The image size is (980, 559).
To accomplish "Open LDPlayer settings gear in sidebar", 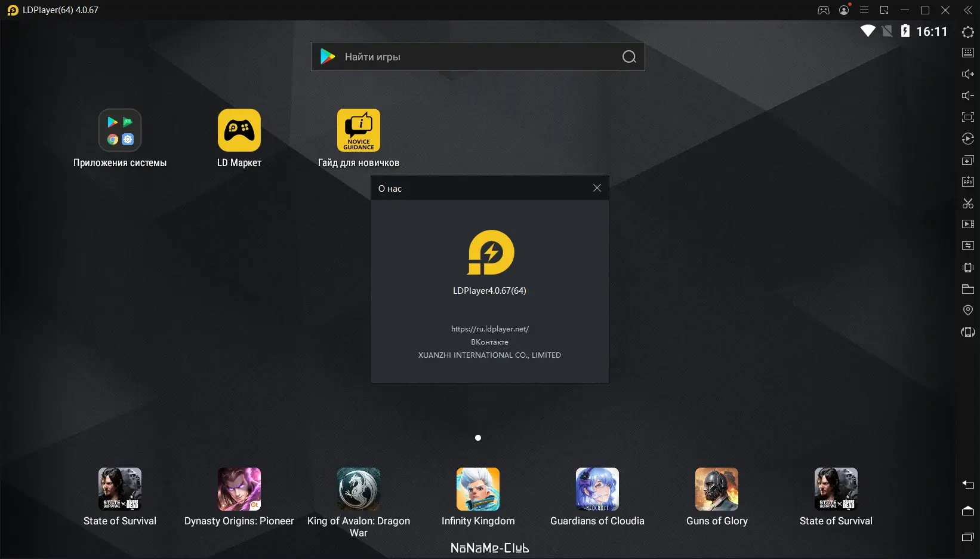I will click(x=968, y=32).
